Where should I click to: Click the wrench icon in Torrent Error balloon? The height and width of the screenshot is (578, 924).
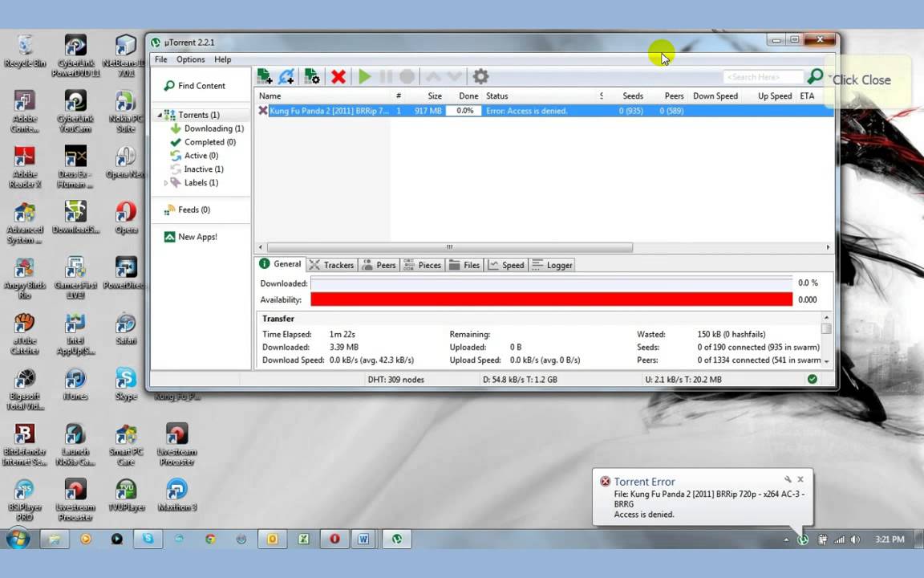pos(788,479)
